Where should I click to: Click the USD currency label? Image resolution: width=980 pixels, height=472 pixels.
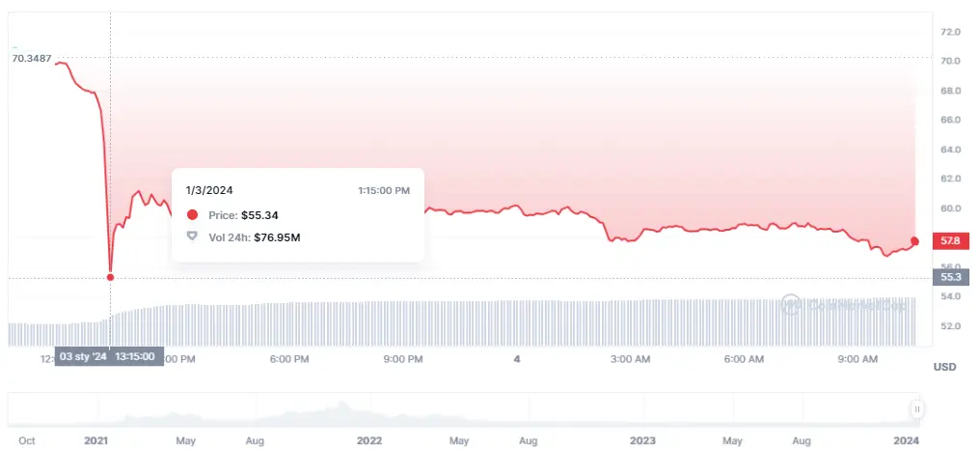944,367
